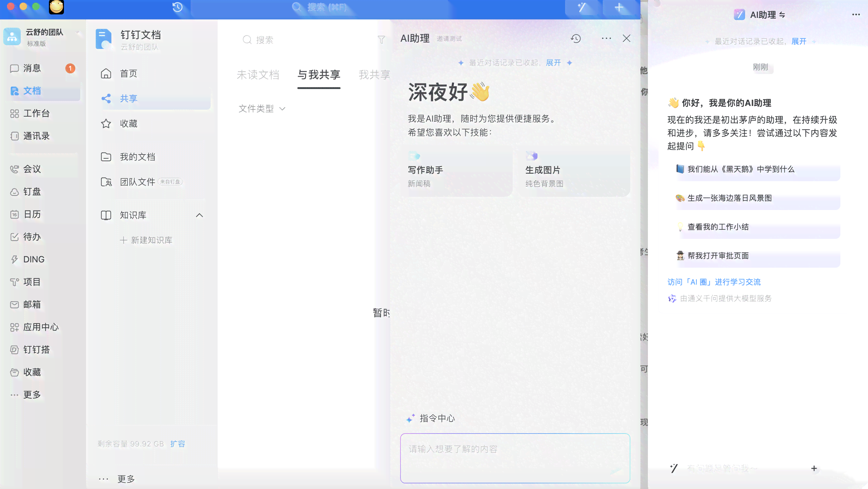The image size is (868, 489).
Task: Click the history clock icon in title bar
Action: pyautogui.click(x=177, y=7)
